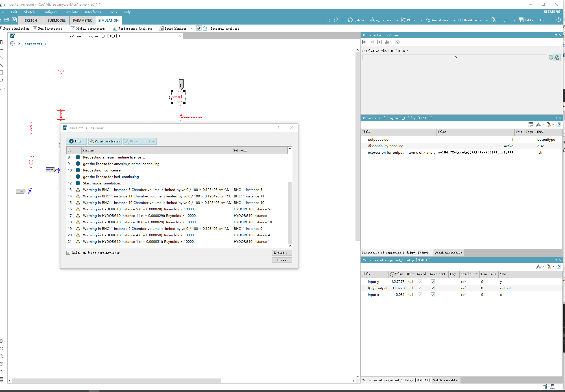Open the Plots tool

click(409, 20)
